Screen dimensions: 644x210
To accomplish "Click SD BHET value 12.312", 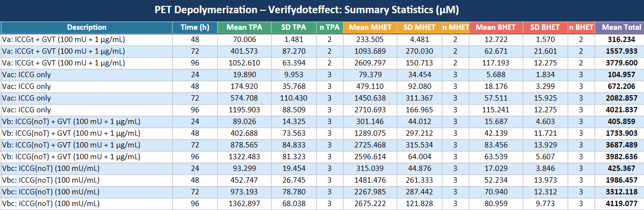I will pos(545,192).
